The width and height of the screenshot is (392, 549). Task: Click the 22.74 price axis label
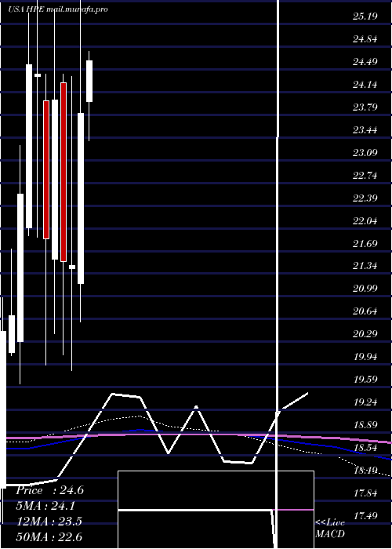point(365,176)
